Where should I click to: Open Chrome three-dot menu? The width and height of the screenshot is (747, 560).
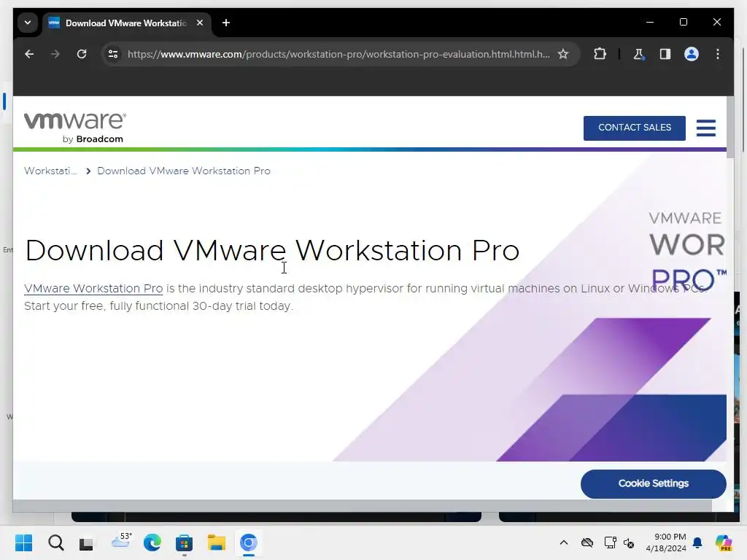(718, 54)
